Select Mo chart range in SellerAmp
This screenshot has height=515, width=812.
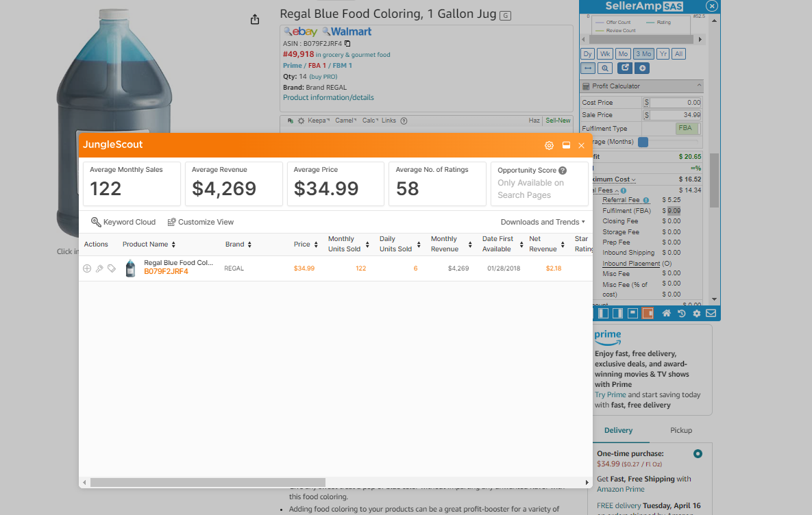click(623, 54)
